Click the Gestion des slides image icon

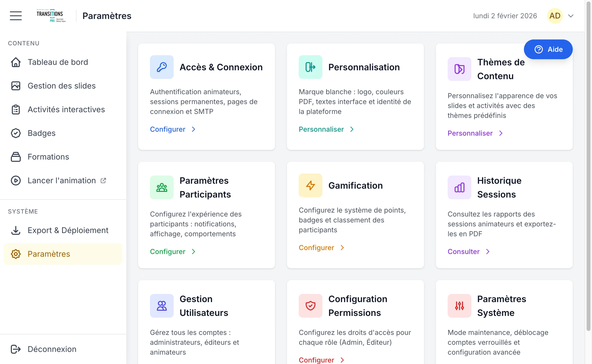click(x=16, y=86)
